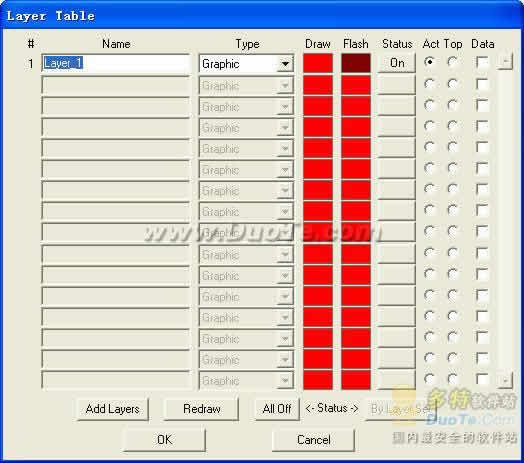Click the Add Layers button
Viewport: 524px width, 463px height.
coord(113,409)
